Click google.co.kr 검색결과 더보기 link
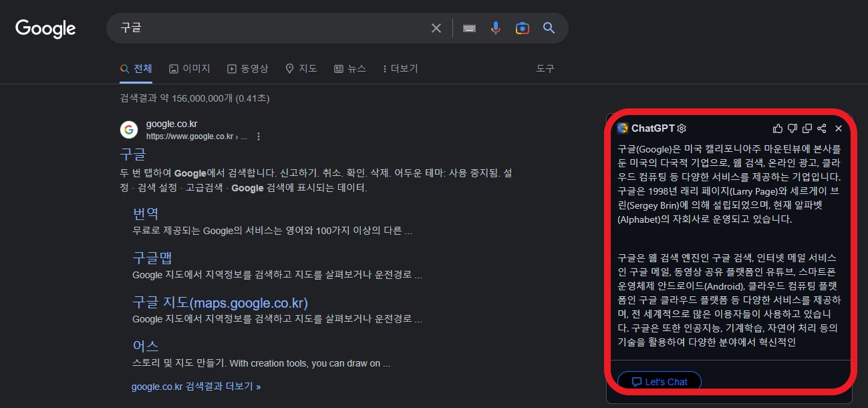The height and width of the screenshot is (408, 868). pyautogui.click(x=196, y=387)
